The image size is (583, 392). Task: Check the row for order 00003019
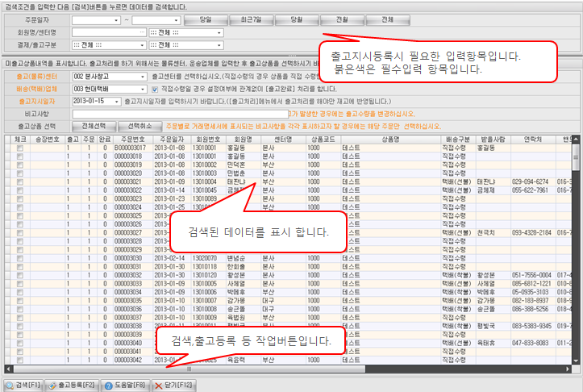tap(20, 165)
